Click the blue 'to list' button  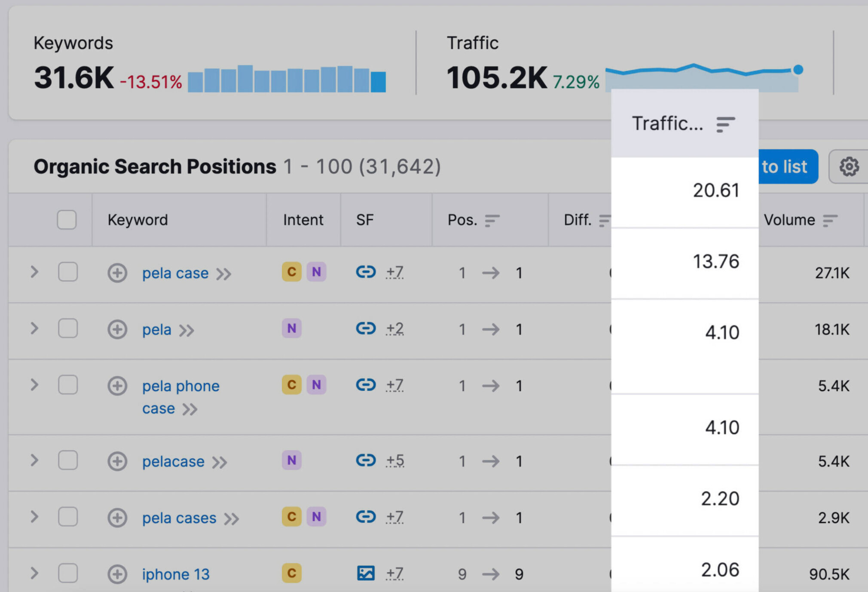click(x=788, y=166)
